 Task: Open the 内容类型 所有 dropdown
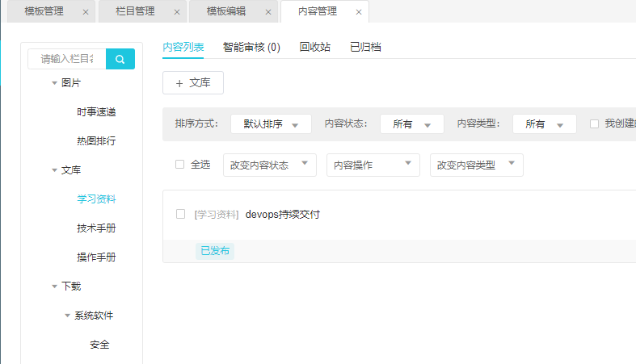545,124
